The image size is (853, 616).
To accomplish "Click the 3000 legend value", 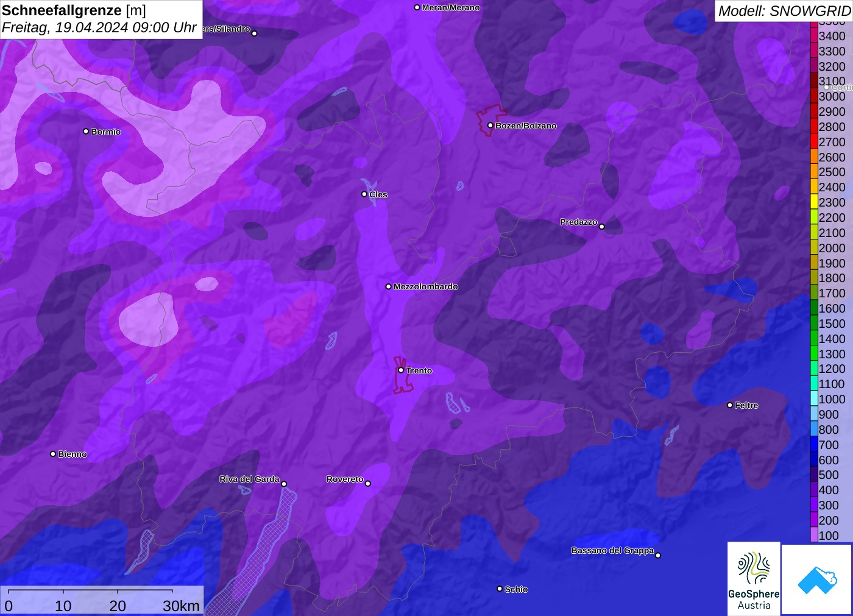I will [x=832, y=96].
